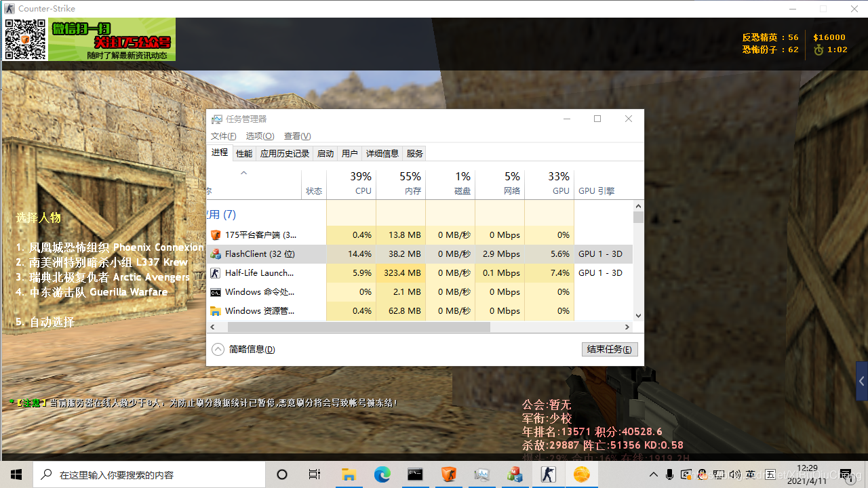Viewport: 868px width, 488px height.
Task: Click the orange globe taskbar icon
Action: pos(581,474)
